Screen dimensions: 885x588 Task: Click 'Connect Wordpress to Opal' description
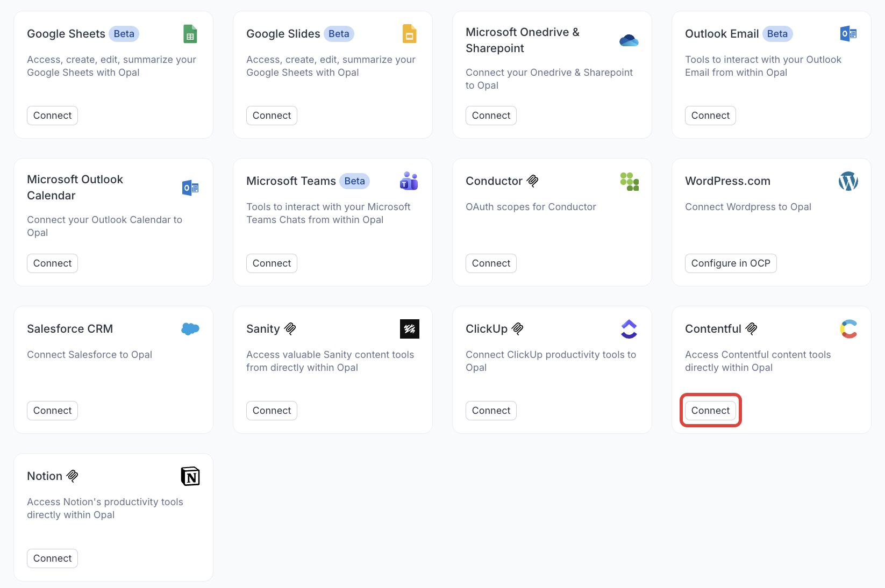pyautogui.click(x=748, y=207)
